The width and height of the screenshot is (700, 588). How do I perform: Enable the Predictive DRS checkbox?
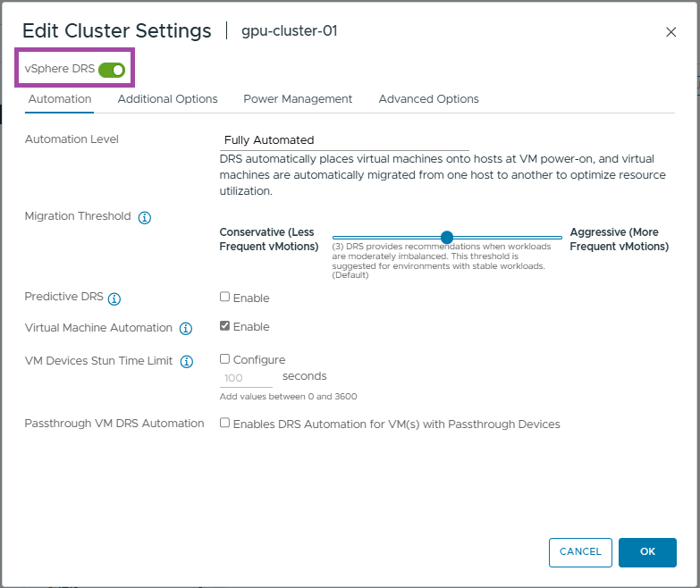pos(225,298)
